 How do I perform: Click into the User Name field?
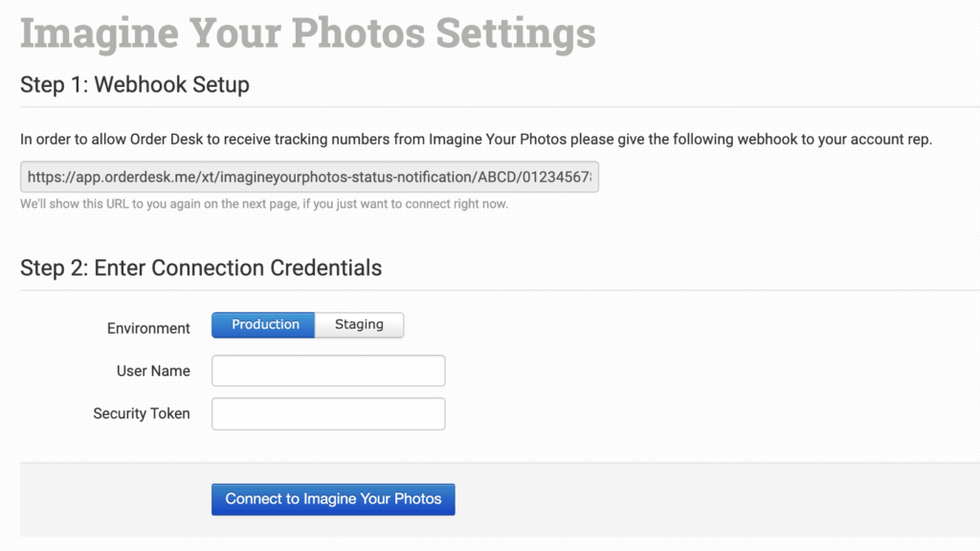click(328, 371)
